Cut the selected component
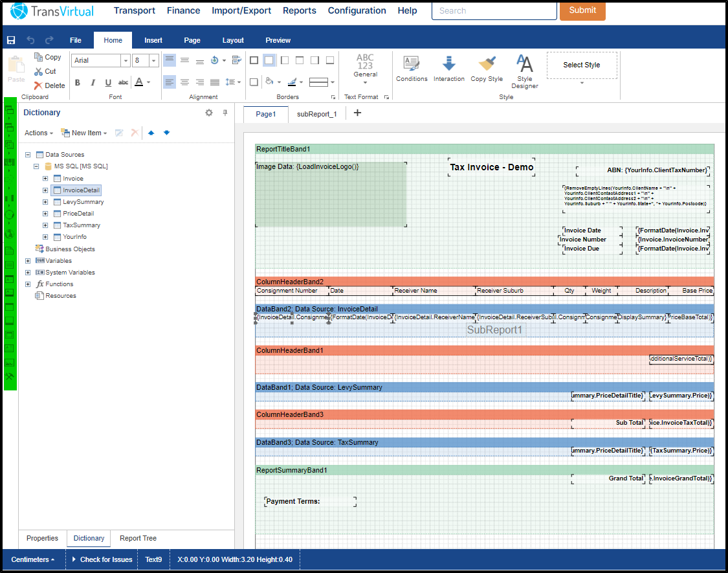Screen dimensions: 728x573 (x=45, y=71)
